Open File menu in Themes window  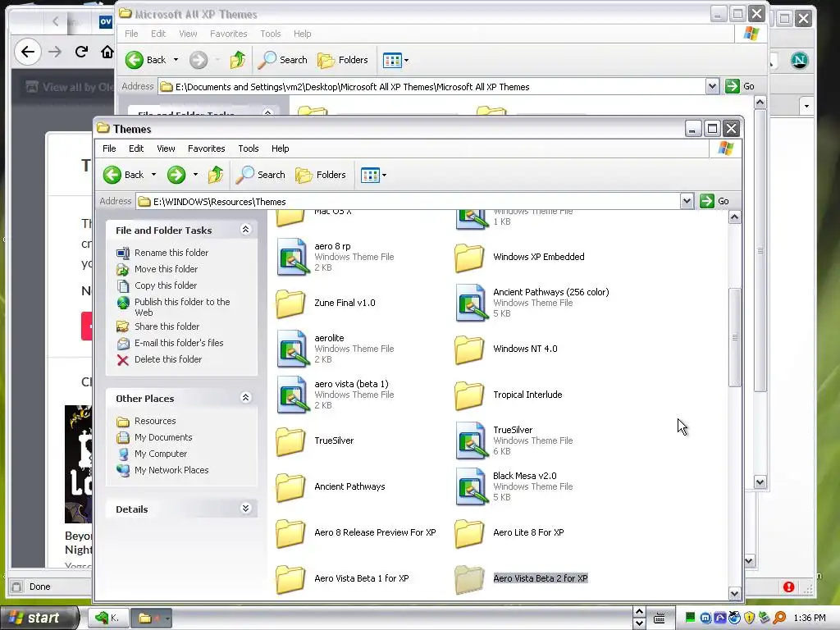pos(109,148)
